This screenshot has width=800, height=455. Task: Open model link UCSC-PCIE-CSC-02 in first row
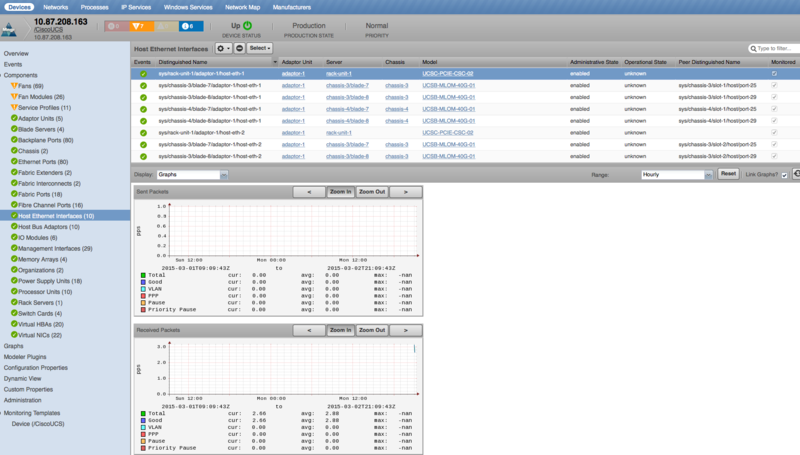pos(448,73)
